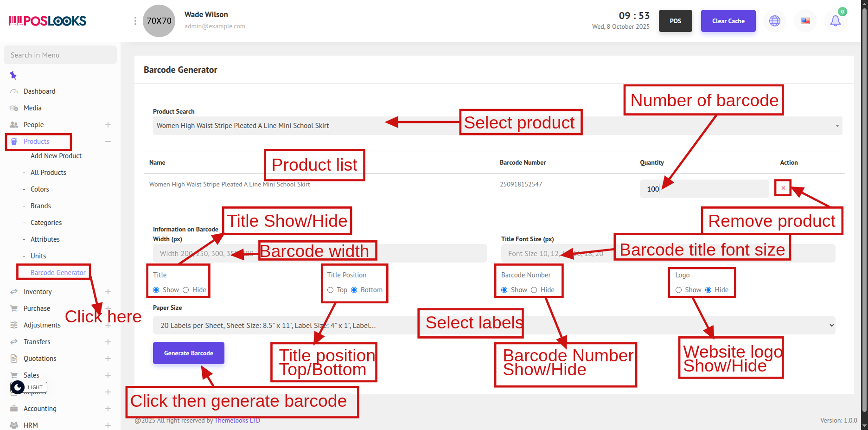
Task: Click the notification bell icon
Action: [835, 21]
